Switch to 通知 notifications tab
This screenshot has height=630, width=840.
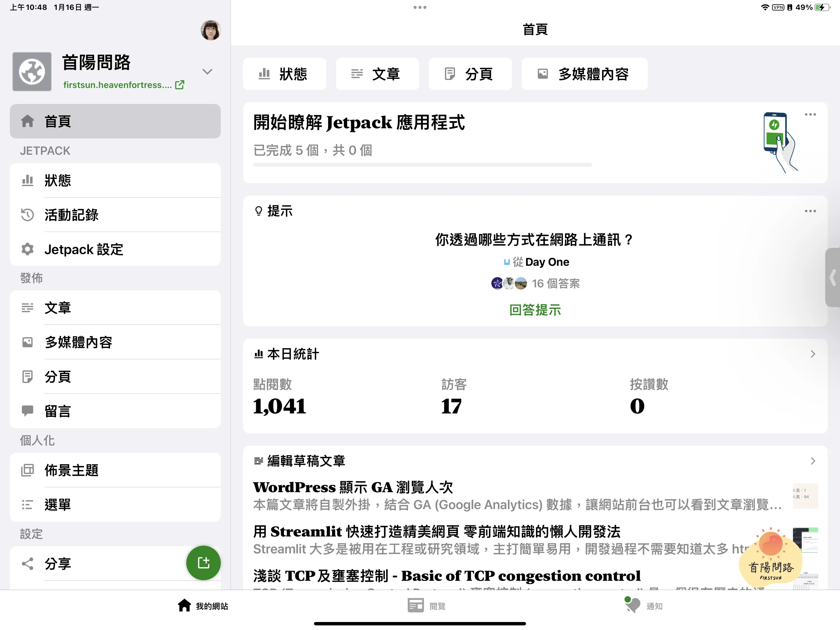point(644,606)
